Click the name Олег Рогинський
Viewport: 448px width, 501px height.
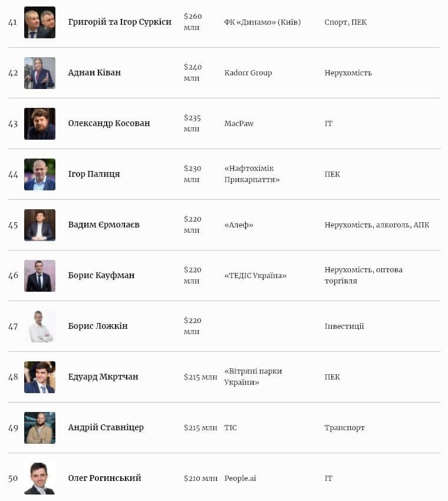pyautogui.click(x=104, y=478)
